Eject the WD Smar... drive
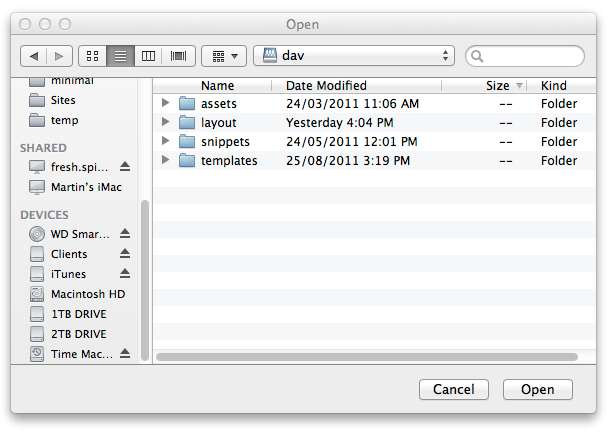611x432 pixels. 125,234
